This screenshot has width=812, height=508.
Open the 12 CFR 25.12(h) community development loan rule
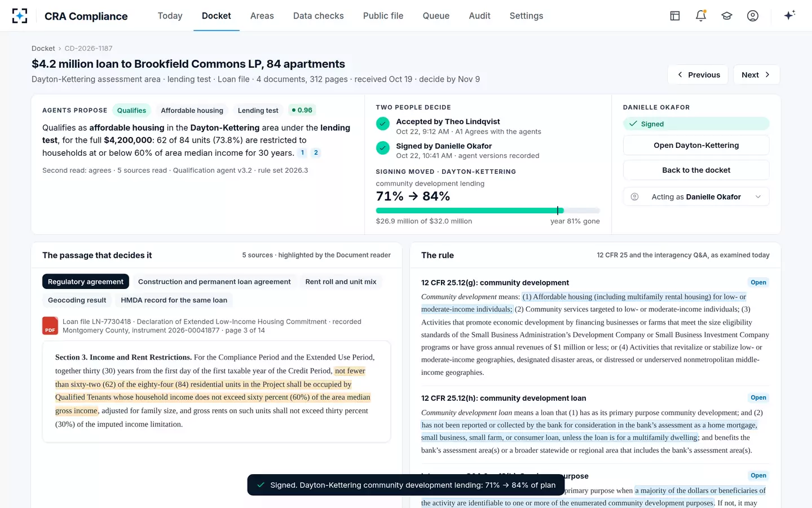pyautogui.click(x=758, y=397)
